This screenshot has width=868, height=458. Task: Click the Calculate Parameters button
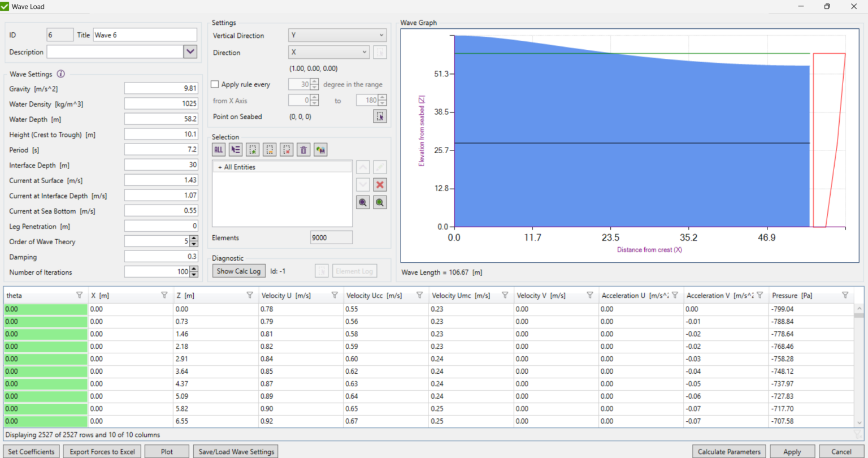pos(729,451)
